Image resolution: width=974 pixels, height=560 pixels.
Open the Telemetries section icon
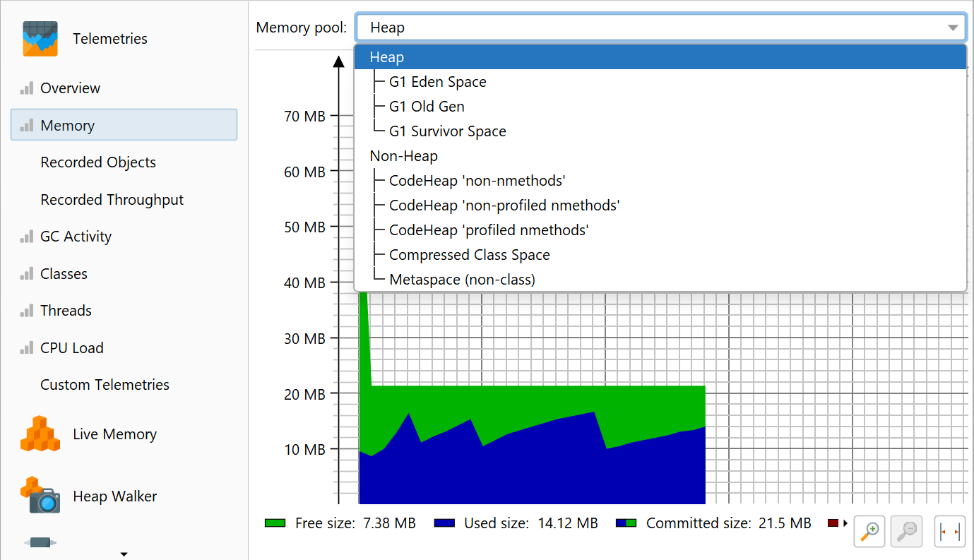point(40,39)
